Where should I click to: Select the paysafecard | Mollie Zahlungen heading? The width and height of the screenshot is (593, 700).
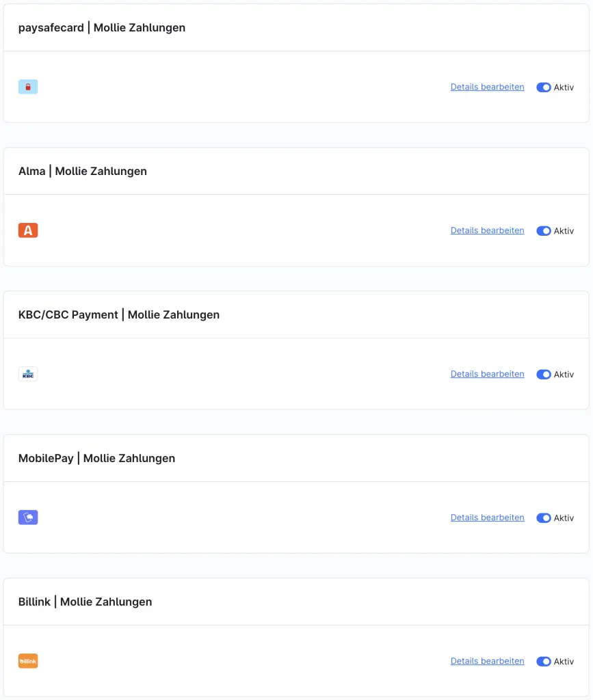pyautogui.click(x=102, y=27)
